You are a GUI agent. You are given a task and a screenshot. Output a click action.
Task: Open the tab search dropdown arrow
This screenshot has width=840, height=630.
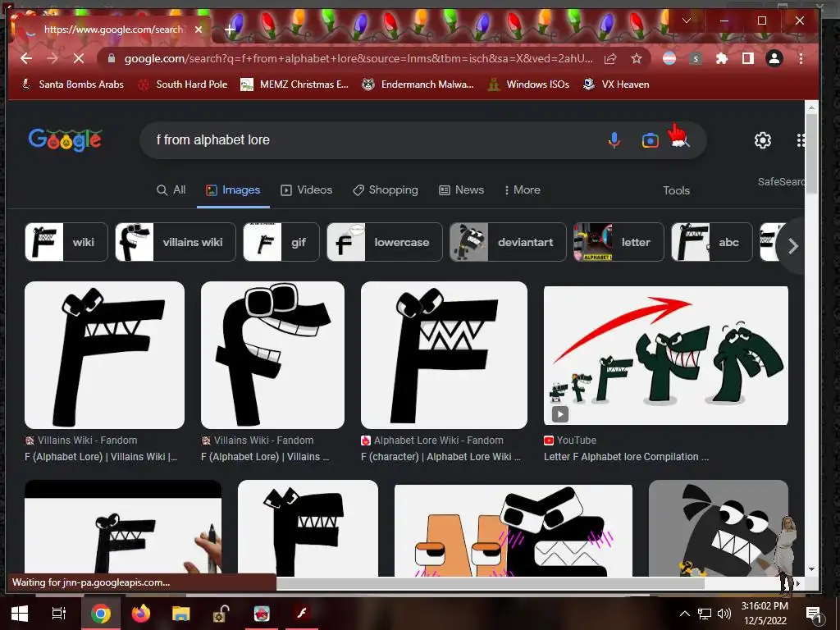pyautogui.click(x=687, y=21)
